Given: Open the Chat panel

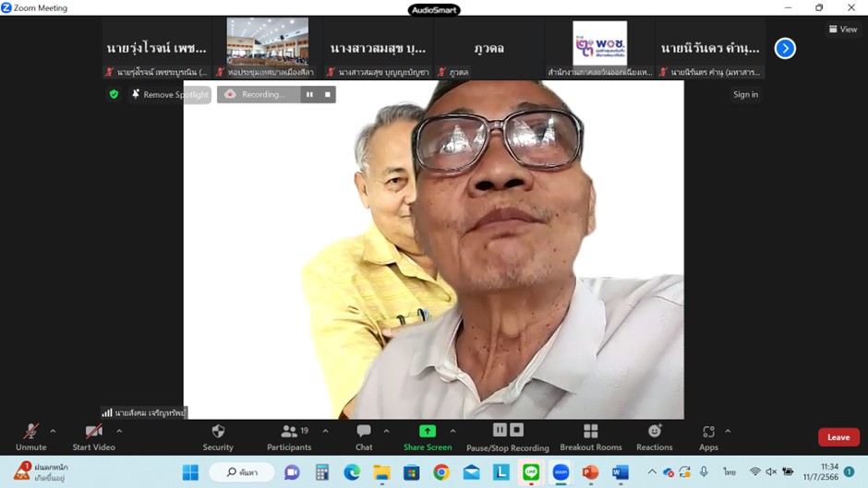Looking at the screenshot, I should (364, 436).
